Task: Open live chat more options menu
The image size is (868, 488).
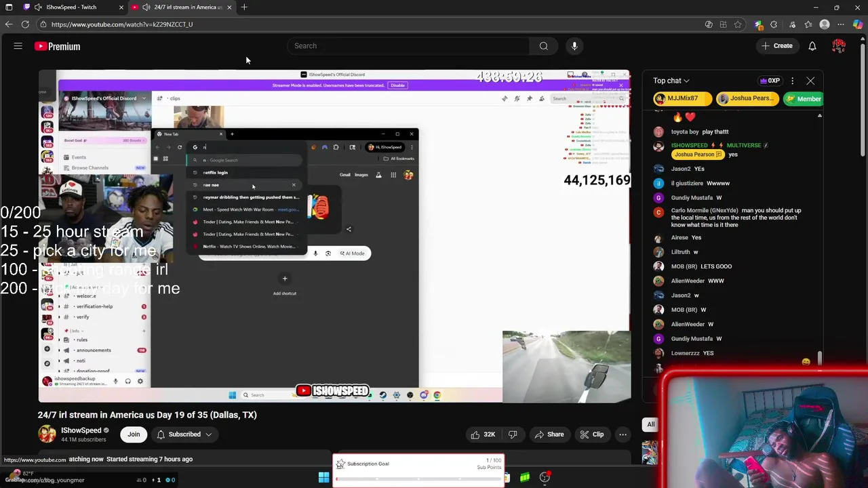Action: pyautogui.click(x=792, y=81)
